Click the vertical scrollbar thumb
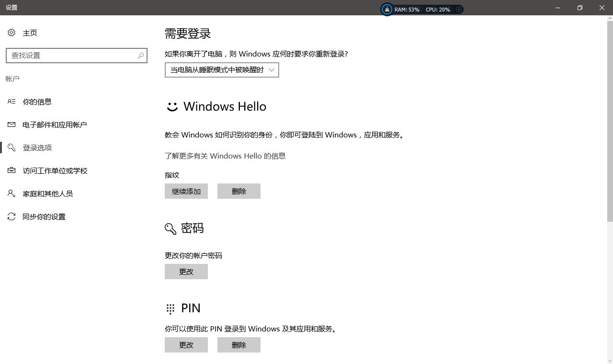Screen dimensions: 613x364 (x=609, y=122)
